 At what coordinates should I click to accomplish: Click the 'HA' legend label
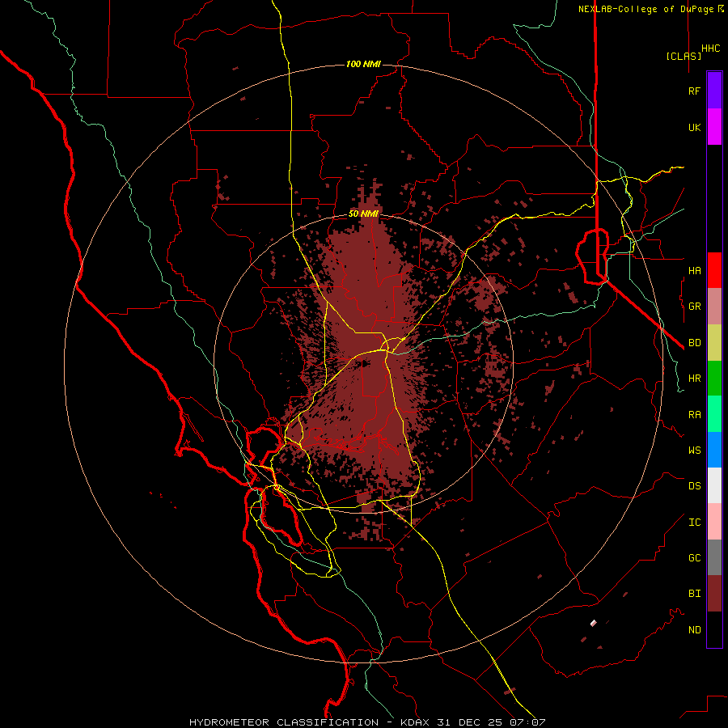point(694,271)
